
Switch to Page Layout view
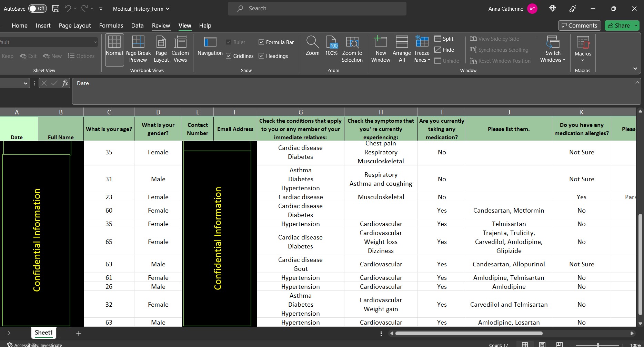pyautogui.click(x=161, y=50)
